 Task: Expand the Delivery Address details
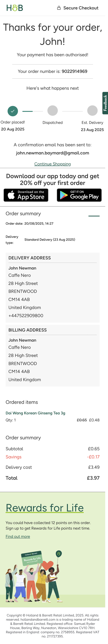[30, 258]
